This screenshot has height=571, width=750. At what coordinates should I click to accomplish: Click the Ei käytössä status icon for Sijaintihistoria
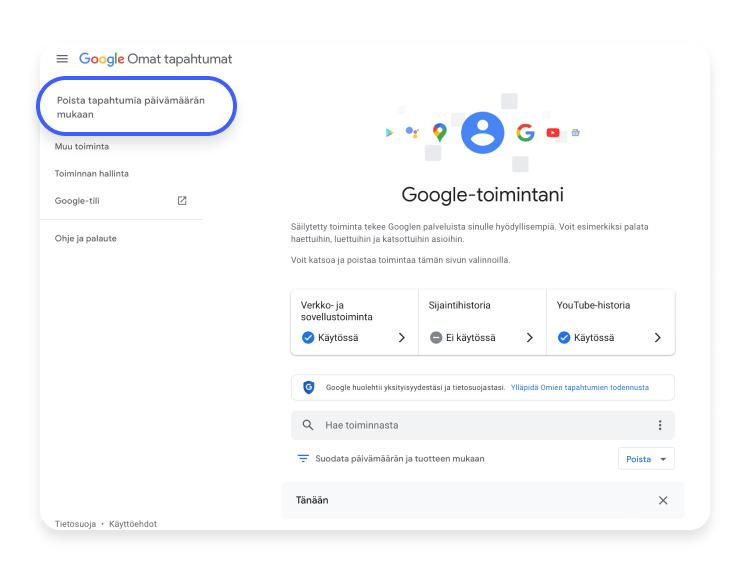pos(436,338)
